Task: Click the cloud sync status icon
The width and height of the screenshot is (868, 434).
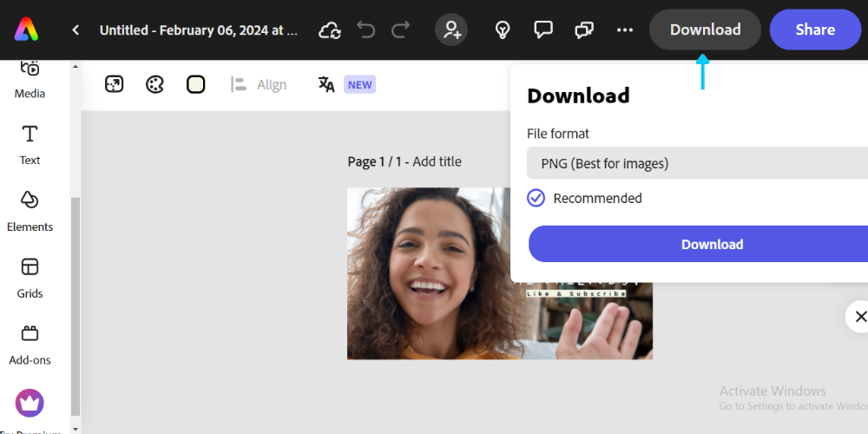Action: (330, 30)
